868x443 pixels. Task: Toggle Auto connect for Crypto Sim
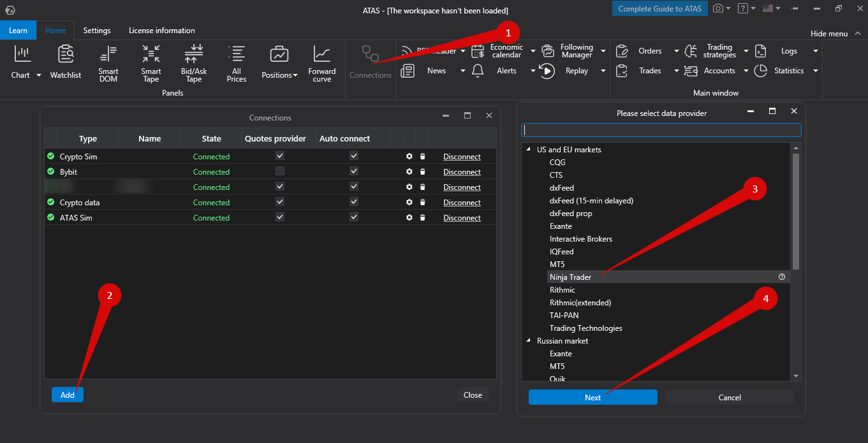[x=354, y=156]
